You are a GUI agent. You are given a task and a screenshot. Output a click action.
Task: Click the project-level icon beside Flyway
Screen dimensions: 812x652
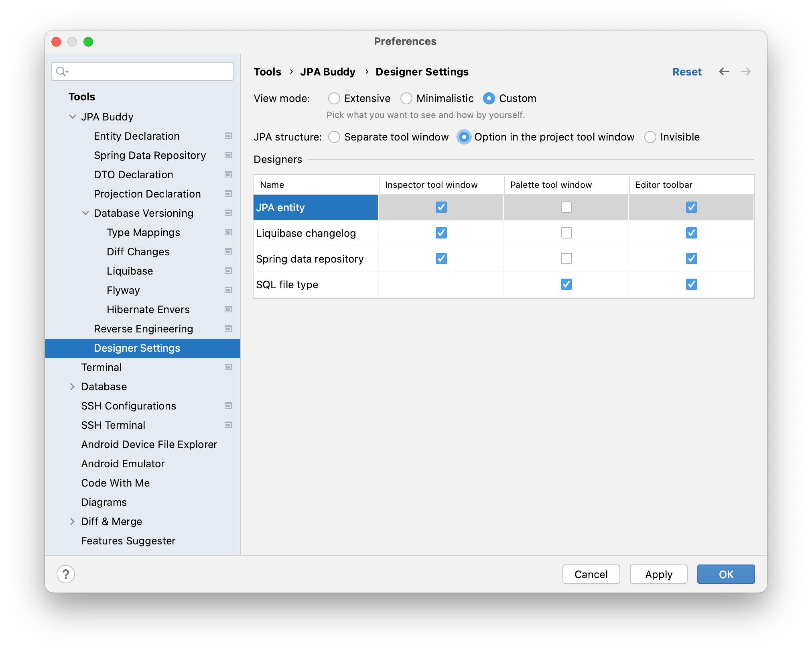[228, 290]
